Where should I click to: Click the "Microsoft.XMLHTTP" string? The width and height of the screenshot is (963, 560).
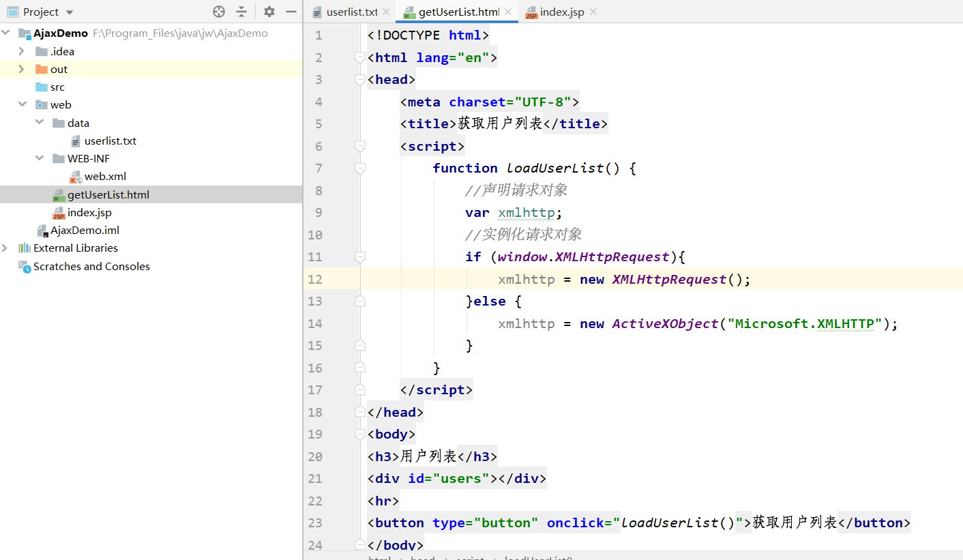tap(805, 323)
